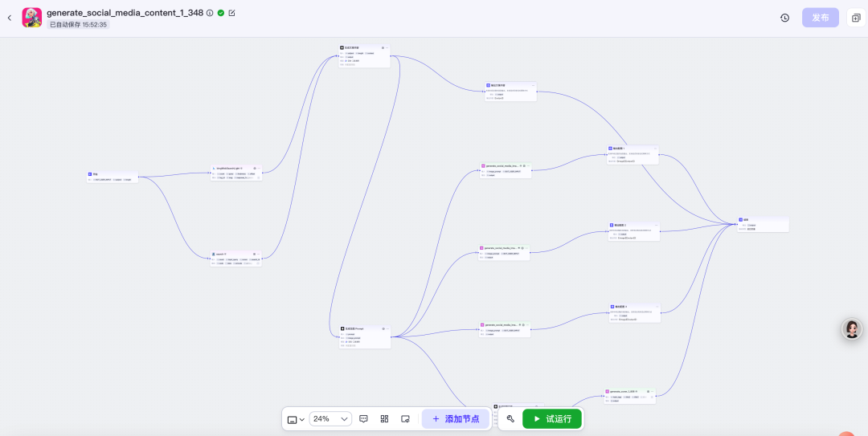Toggle the minimap icon in bottom toolbar
868x436 pixels.
click(405, 418)
